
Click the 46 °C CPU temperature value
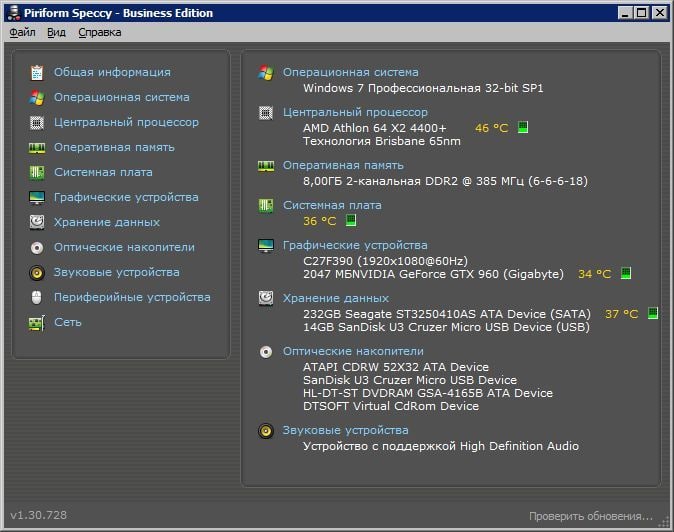[492, 128]
